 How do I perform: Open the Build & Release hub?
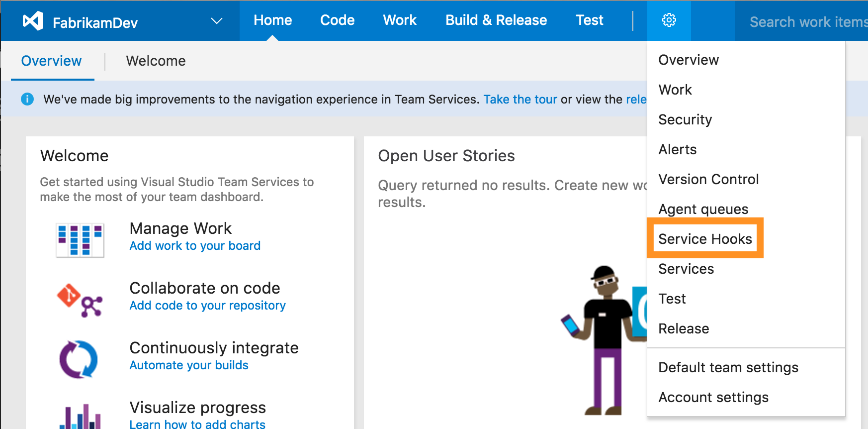click(x=496, y=20)
